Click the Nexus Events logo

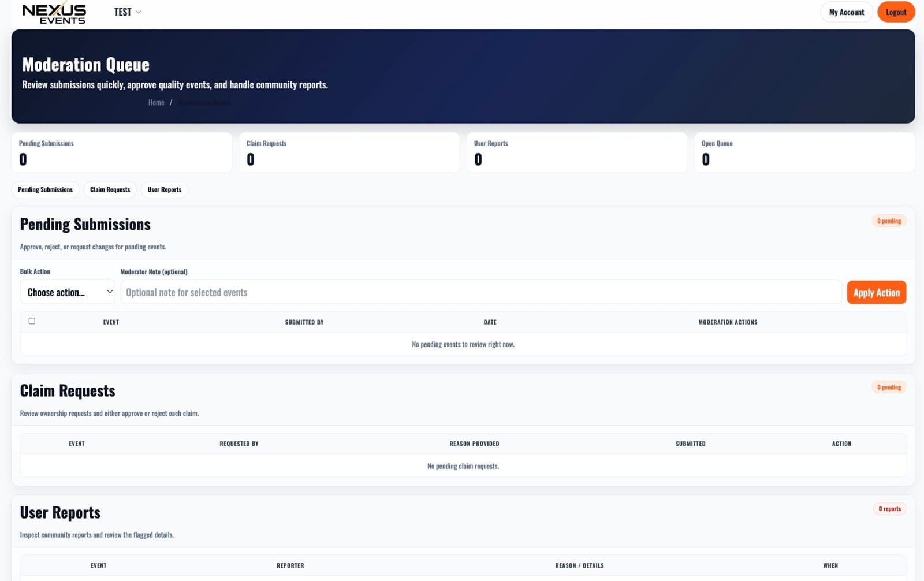pyautogui.click(x=54, y=12)
